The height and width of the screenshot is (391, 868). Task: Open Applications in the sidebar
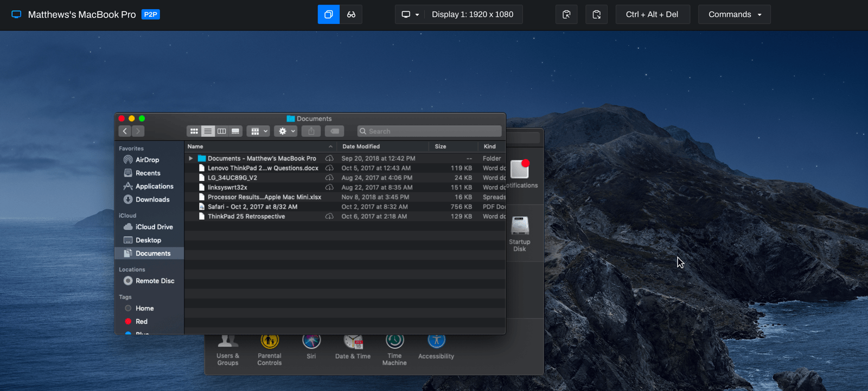149,186
